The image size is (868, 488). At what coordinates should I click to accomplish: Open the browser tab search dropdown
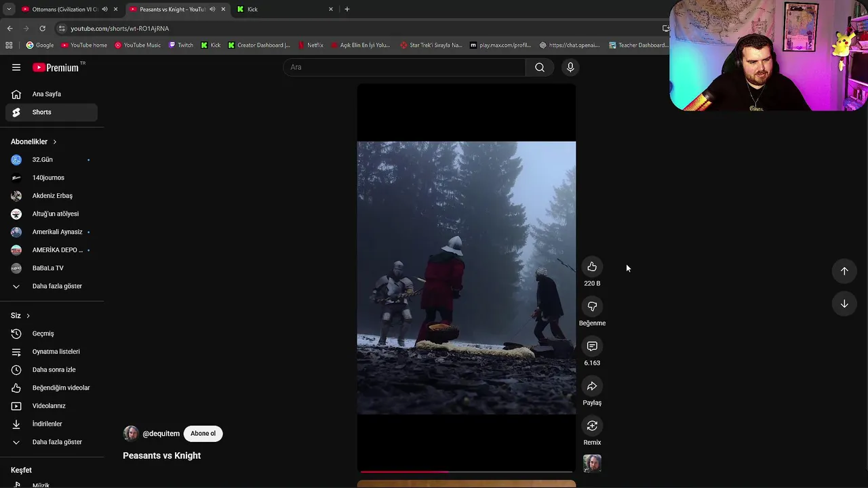click(9, 9)
